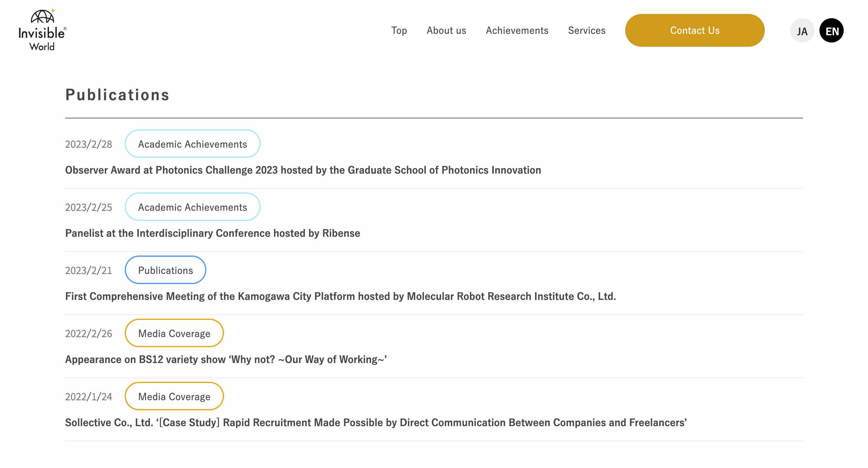Viewport: 868px width, 468px height.
Task: Click Academic Achievements tag dated 2023/2/25
Action: 192,207
